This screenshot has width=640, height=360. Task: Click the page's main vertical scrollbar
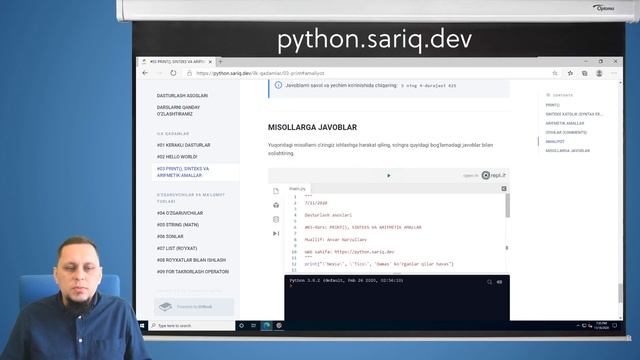coord(621,293)
